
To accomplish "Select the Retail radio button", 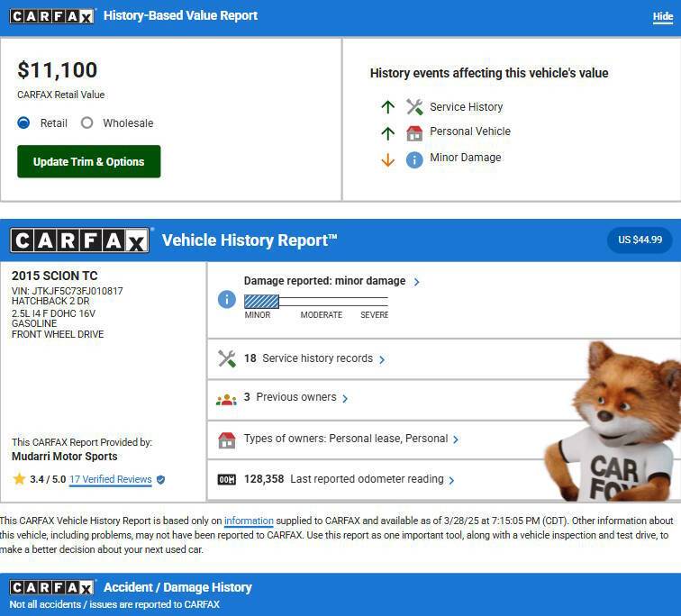I will 23,123.
